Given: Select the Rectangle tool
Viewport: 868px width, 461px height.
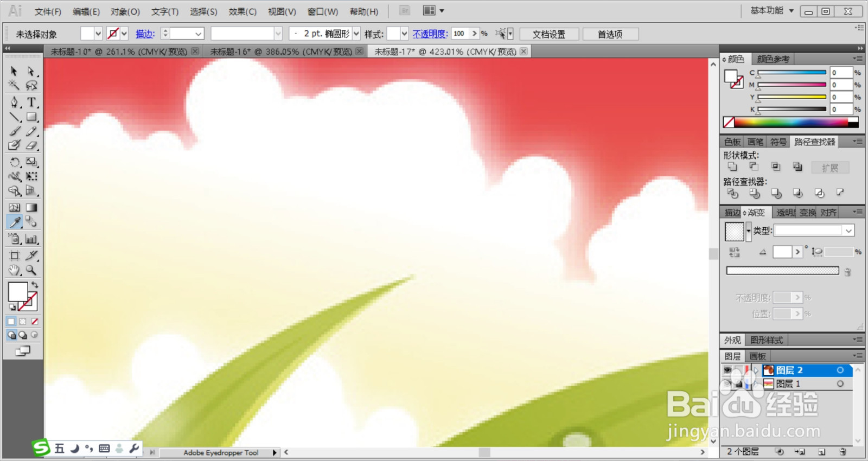Looking at the screenshot, I should (x=31, y=117).
